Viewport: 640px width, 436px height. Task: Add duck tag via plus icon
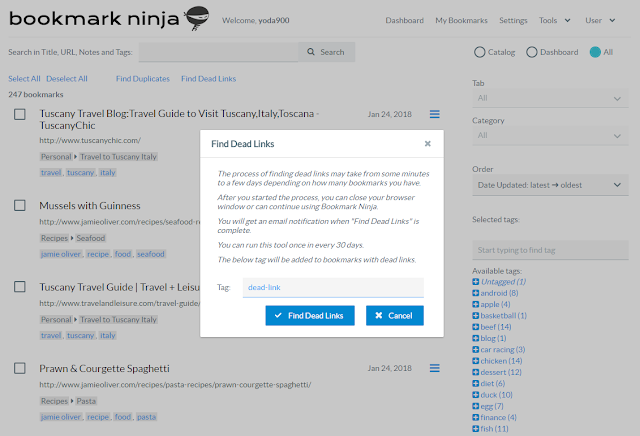476,395
